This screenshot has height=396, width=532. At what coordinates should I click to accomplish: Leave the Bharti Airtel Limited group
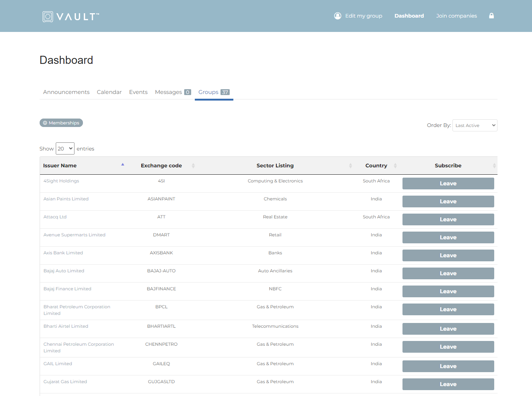pos(448,329)
